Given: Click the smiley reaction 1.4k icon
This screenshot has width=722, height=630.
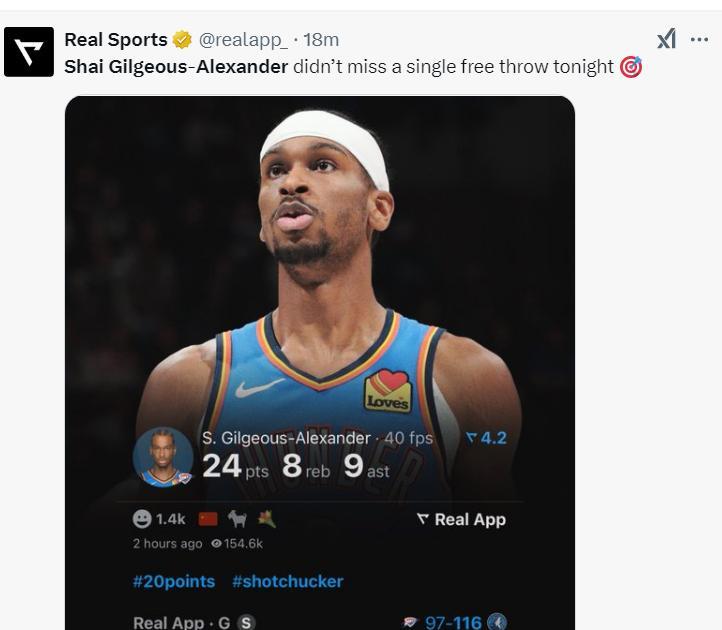Looking at the screenshot, I should (142, 519).
